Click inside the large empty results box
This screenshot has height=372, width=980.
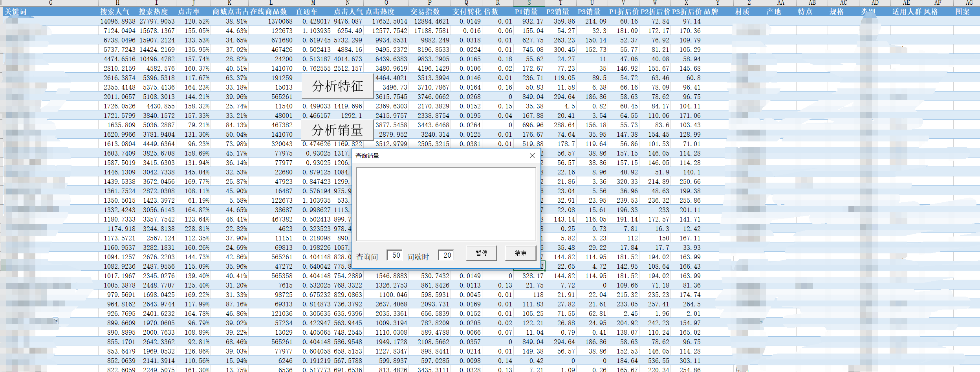point(446,204)
